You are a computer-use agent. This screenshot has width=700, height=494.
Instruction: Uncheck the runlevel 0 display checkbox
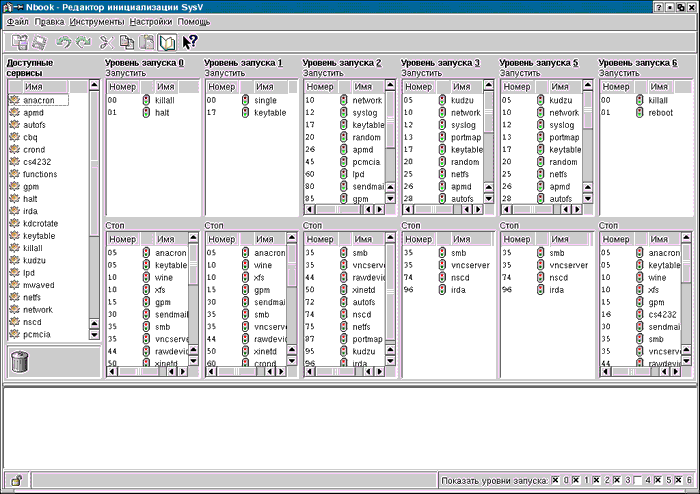pyautogui.click(x=556, y=481)
